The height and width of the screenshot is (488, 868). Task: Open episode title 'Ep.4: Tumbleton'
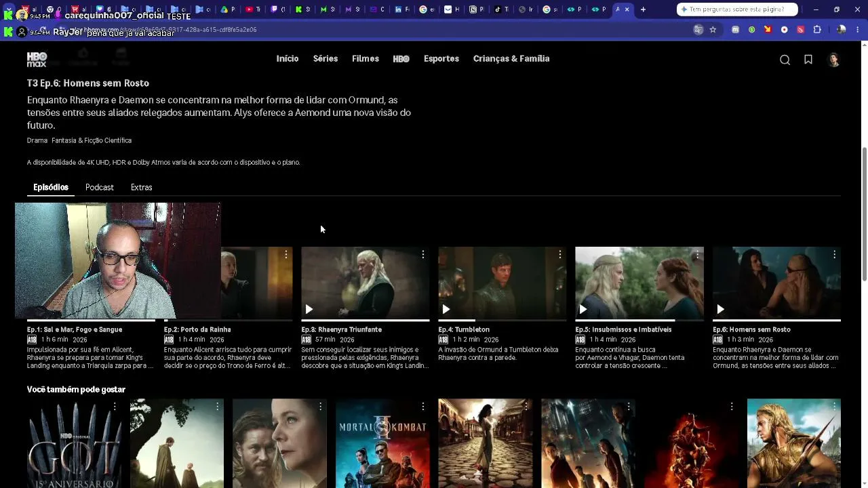pos(464,329)
